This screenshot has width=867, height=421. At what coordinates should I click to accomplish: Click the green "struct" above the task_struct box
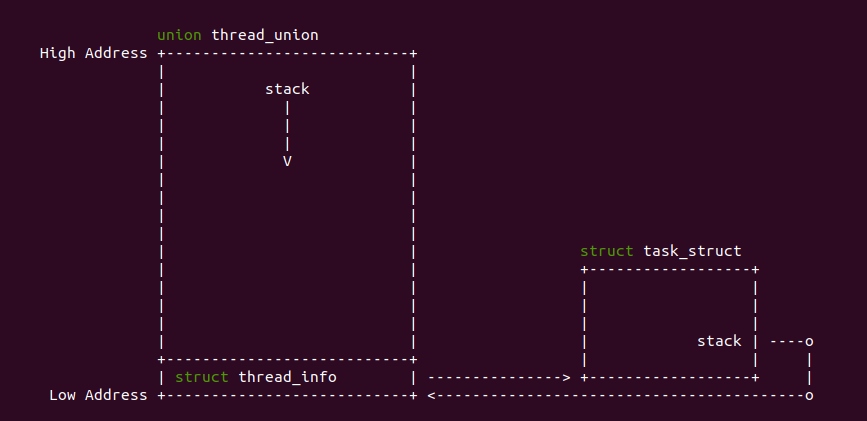pos(607,251)
